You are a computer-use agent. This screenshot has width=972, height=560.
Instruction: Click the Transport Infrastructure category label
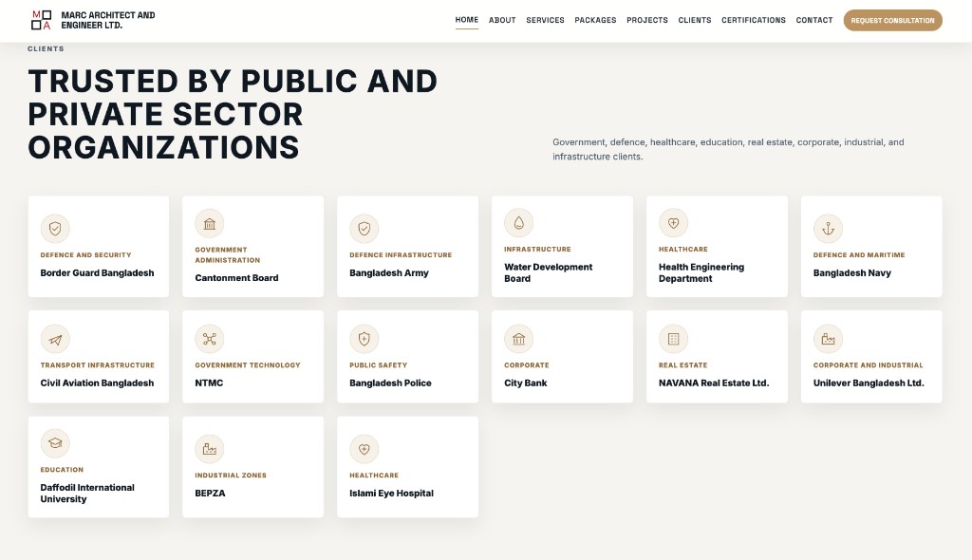point(98,365)
